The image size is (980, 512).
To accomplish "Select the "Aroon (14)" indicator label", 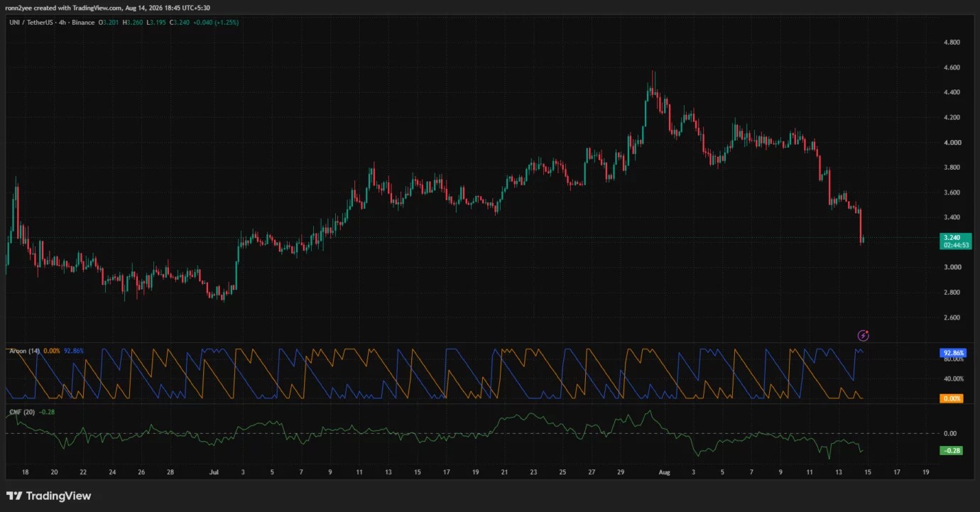I will 23,351.
